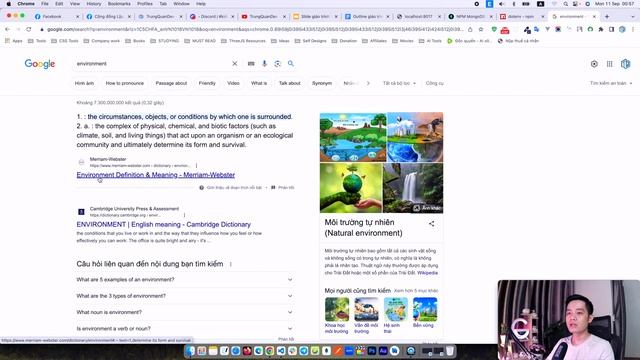Submit search with the magnifying glass icon

tap(291, 64)
